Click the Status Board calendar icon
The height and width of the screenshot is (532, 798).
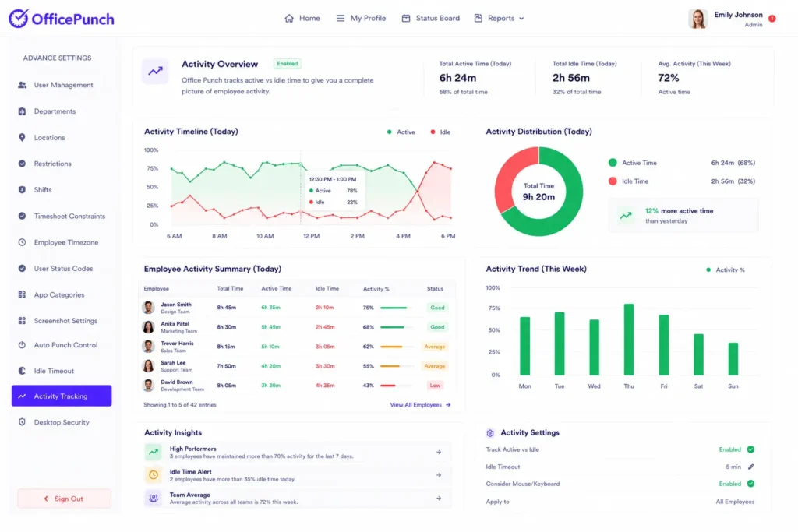click(x=405, y=19)
